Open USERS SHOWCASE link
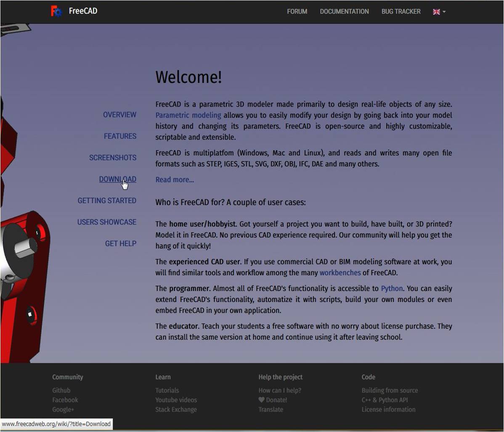Image resolution: width=504 pixels, height=432 pixels. pyautogui.click(x=107, y=222)
